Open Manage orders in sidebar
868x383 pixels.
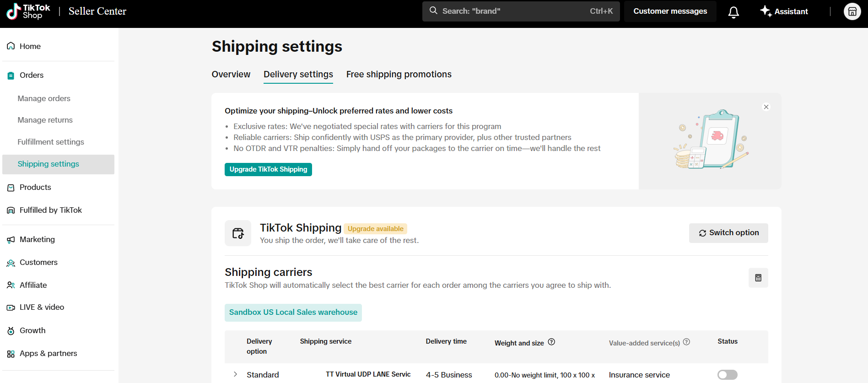pos(44,98)
